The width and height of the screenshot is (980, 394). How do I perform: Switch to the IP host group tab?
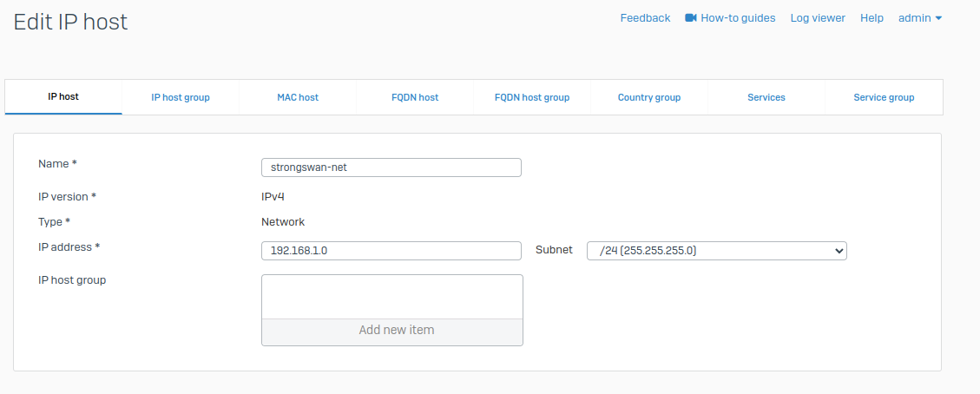[x=181, y=97]
